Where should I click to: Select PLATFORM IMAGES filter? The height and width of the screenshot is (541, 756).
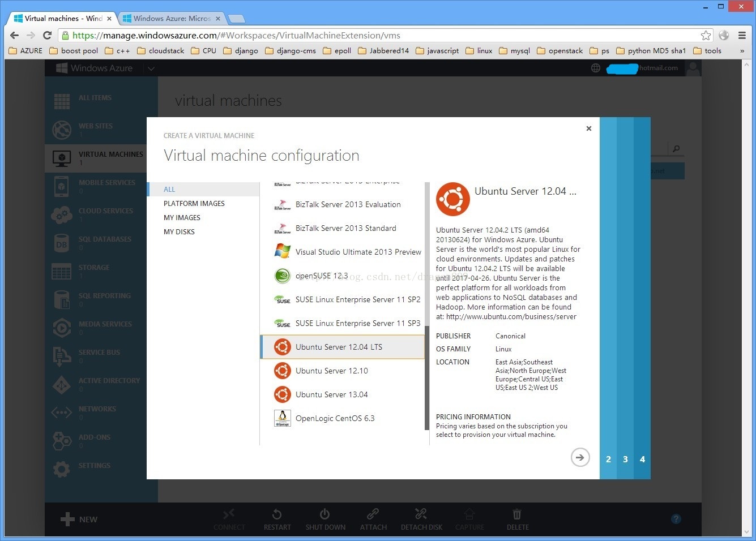click(194, 204)
